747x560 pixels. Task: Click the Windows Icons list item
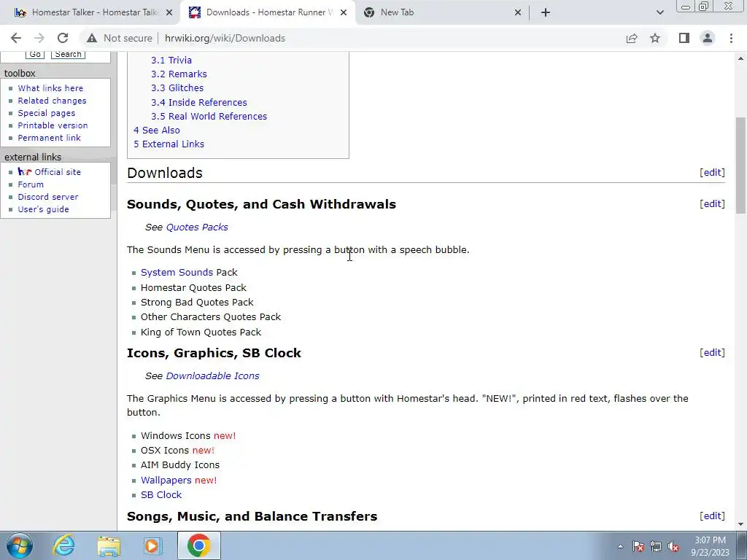click(188, 436)
